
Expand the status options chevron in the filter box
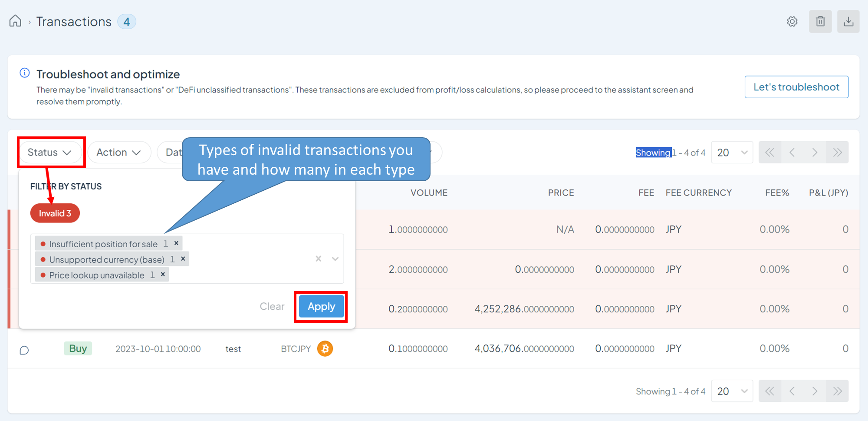335,259
